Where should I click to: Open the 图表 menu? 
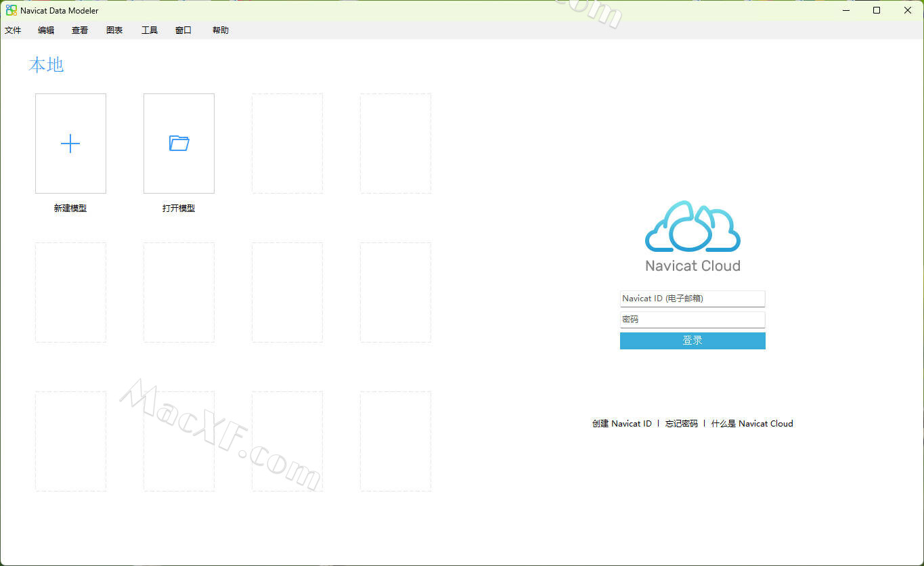point(114,30)
